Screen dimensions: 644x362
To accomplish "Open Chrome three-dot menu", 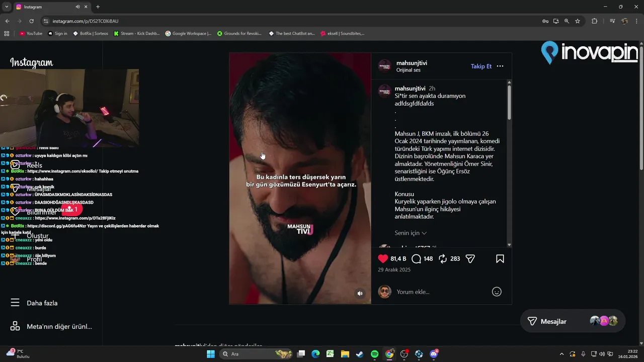I will click(636, 21).
